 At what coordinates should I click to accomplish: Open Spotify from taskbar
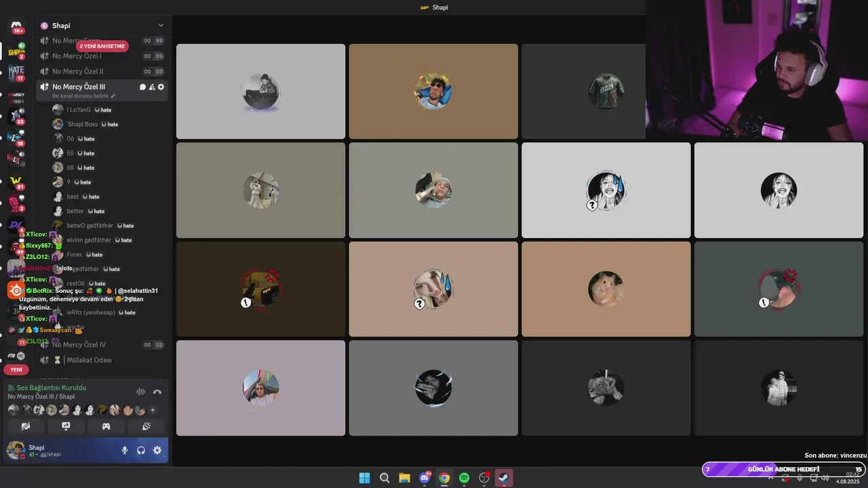[x=464, y=478]
